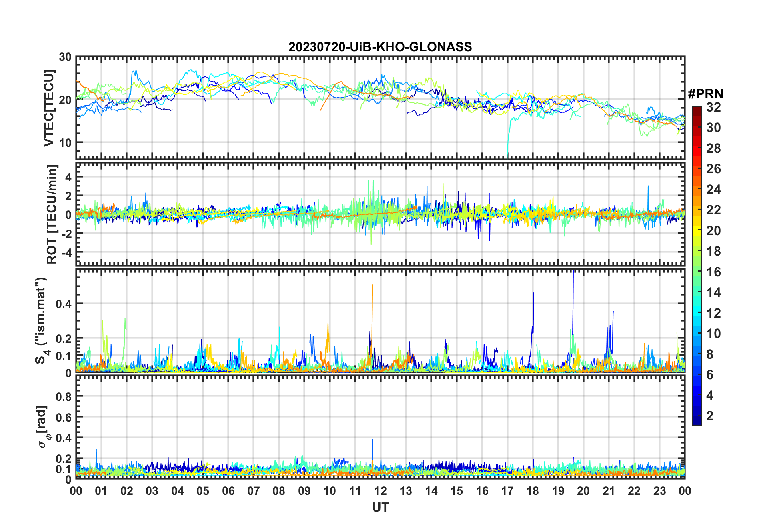The width and height of the screenshot is (761, 532).
Task: Click x-axis hour tick 09
Action: coord(304,491)
